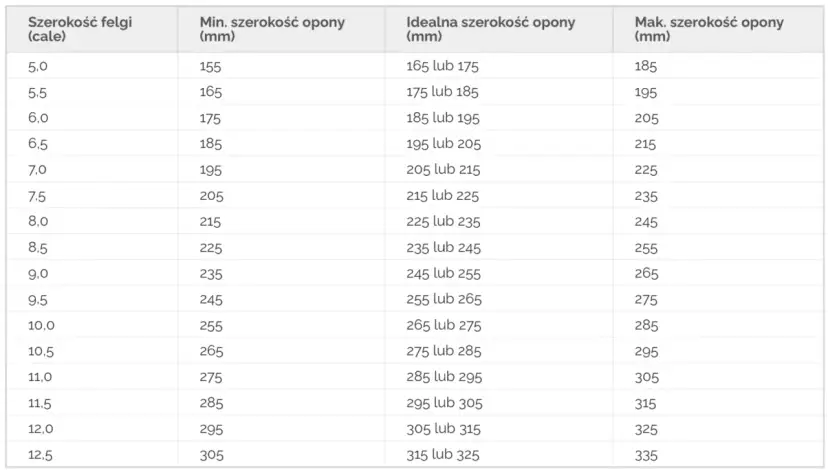Click rim width cell 10,0
828x473 pixels.
point(41,325)
